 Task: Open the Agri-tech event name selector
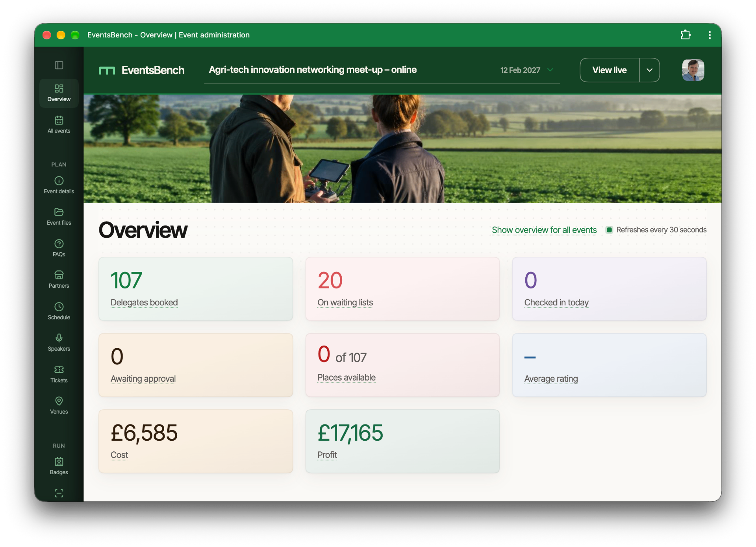pyautogui.click(x=382, y=70)
